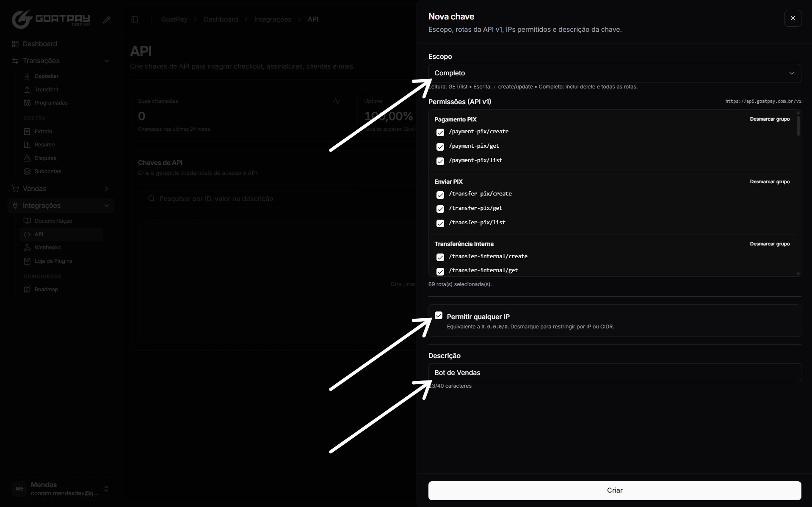Uncheck /transfer-pix/create permission
This screenshot has width=812, height=507.
coord(440,195)
